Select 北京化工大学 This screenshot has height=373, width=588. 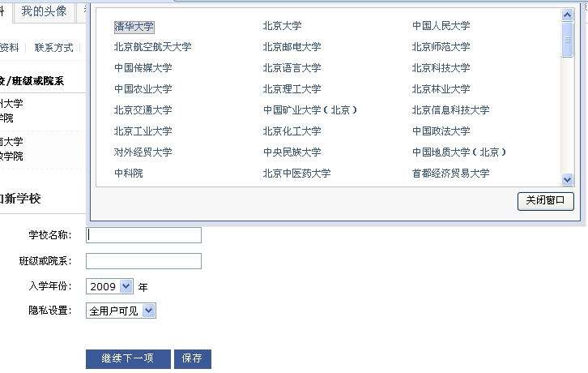292,131
